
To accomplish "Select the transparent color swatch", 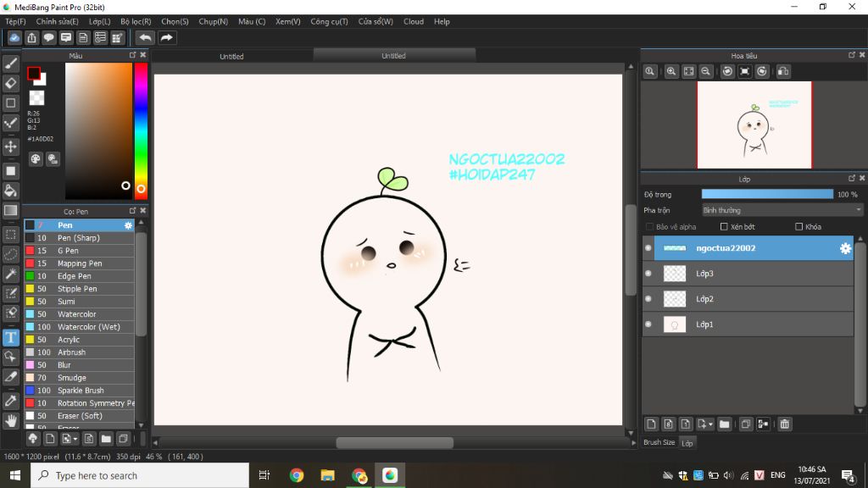I will [x=36, y=98].
